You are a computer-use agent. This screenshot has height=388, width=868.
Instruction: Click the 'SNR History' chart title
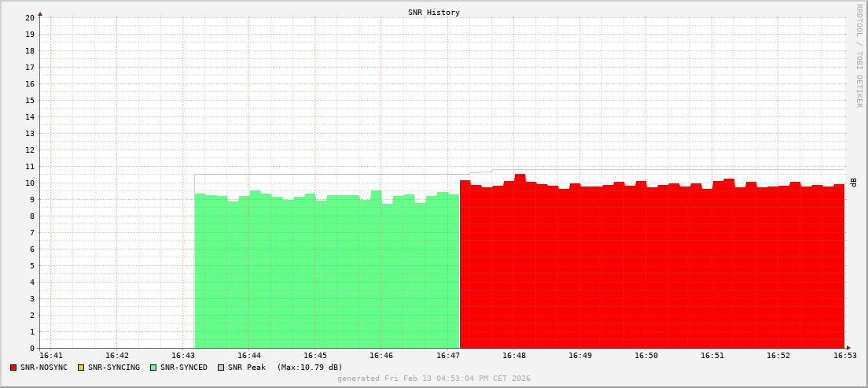(x=434, y=13)
